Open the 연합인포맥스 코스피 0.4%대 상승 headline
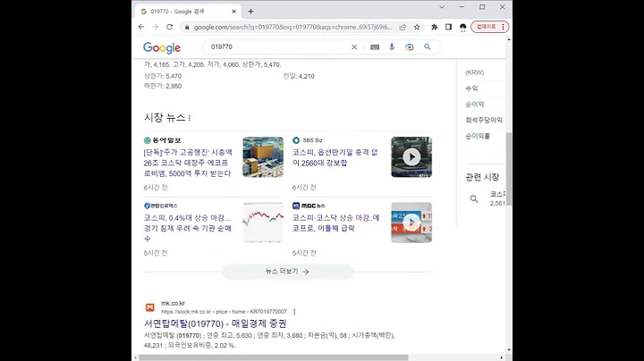644x361 pixels. pos(187,228)
